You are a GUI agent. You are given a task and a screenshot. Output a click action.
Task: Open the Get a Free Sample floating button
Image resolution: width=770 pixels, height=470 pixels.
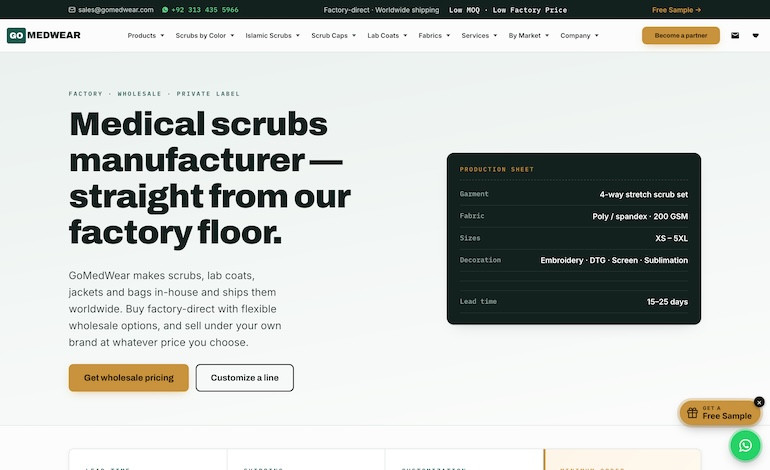pyautogui.click(x=720, y=413)
